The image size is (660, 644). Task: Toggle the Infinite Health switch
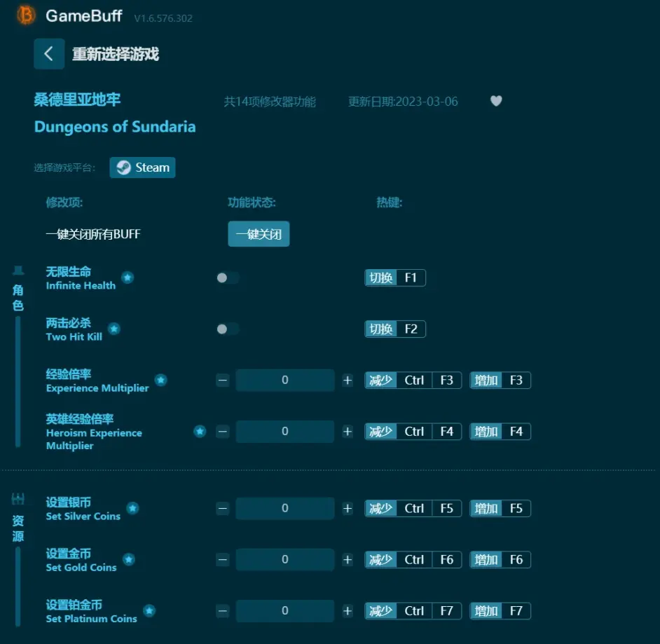[228, 278]
